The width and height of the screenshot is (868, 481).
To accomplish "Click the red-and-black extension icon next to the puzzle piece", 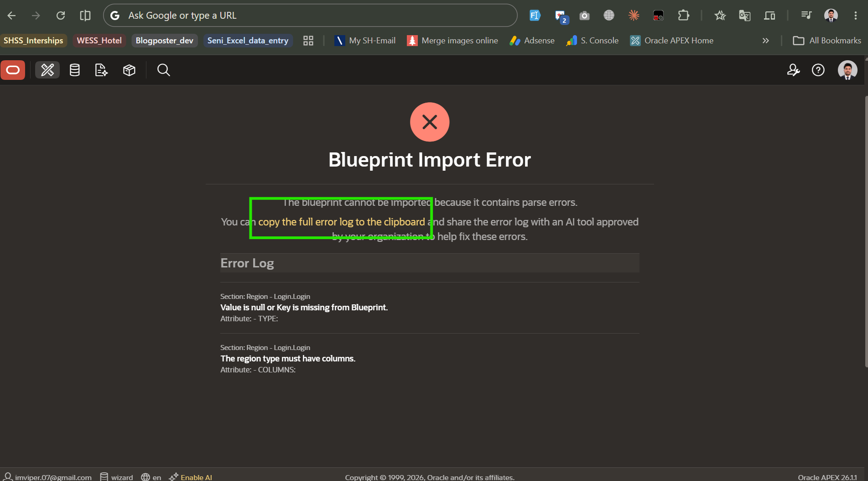I will pyautogui.click(x=658, y=16).
